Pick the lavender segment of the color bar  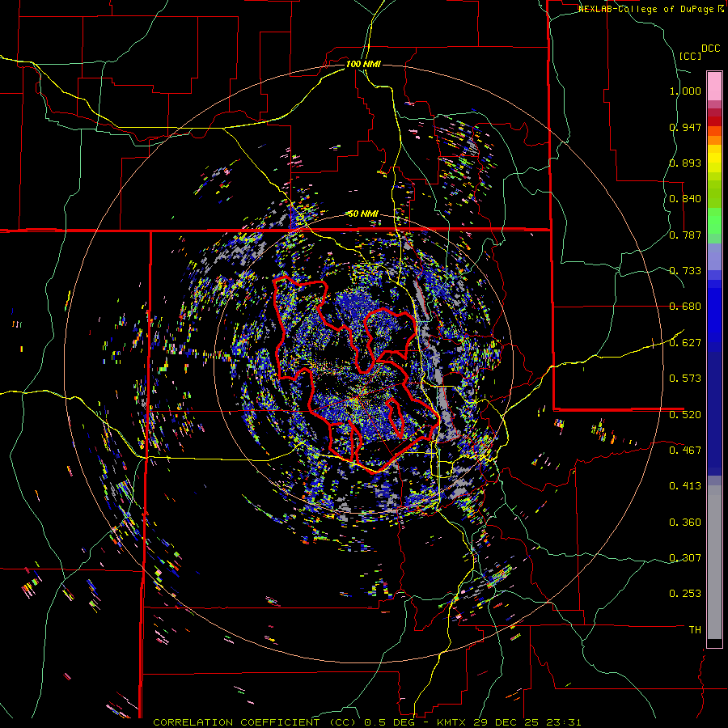(714, 256)
